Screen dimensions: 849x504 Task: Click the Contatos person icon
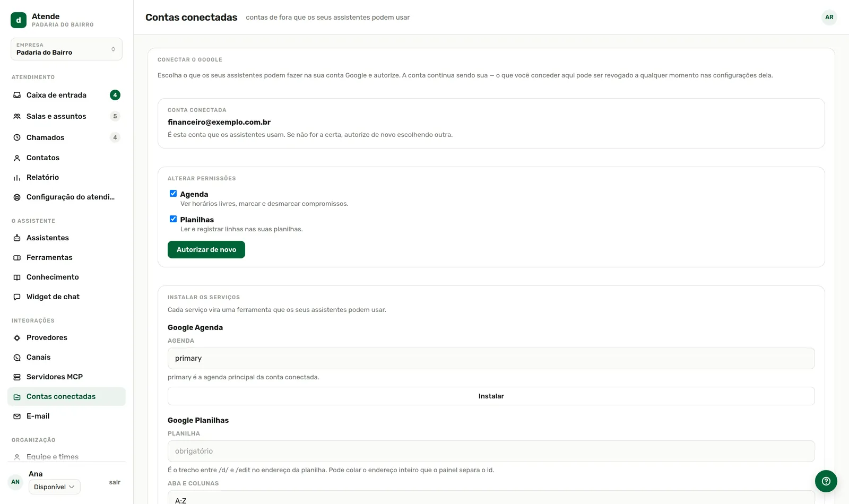click(17, 158)
